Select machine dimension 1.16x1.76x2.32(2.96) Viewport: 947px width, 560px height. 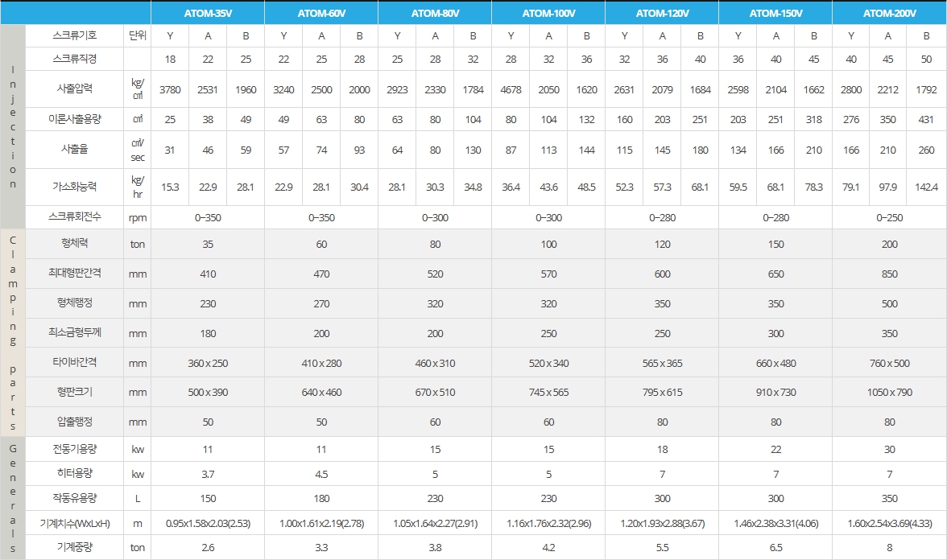coord(548,523)
